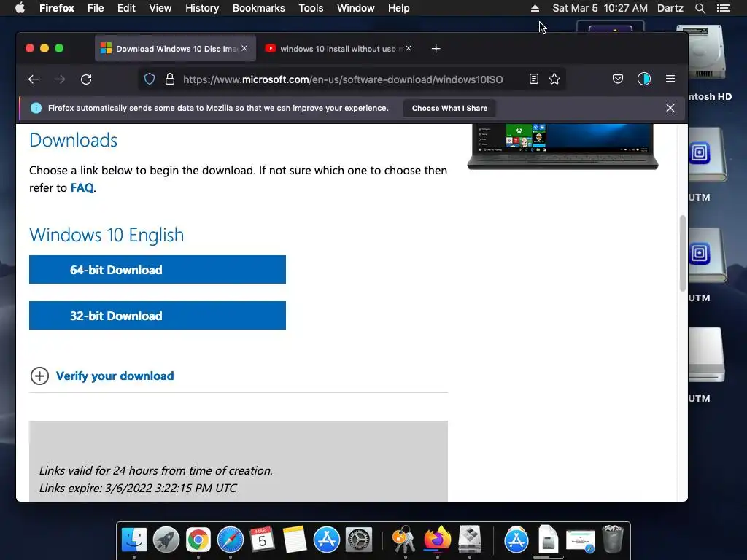Open the Tools menu
The height and width of the screenshot is (560, 747).
(x=311, y=8)
